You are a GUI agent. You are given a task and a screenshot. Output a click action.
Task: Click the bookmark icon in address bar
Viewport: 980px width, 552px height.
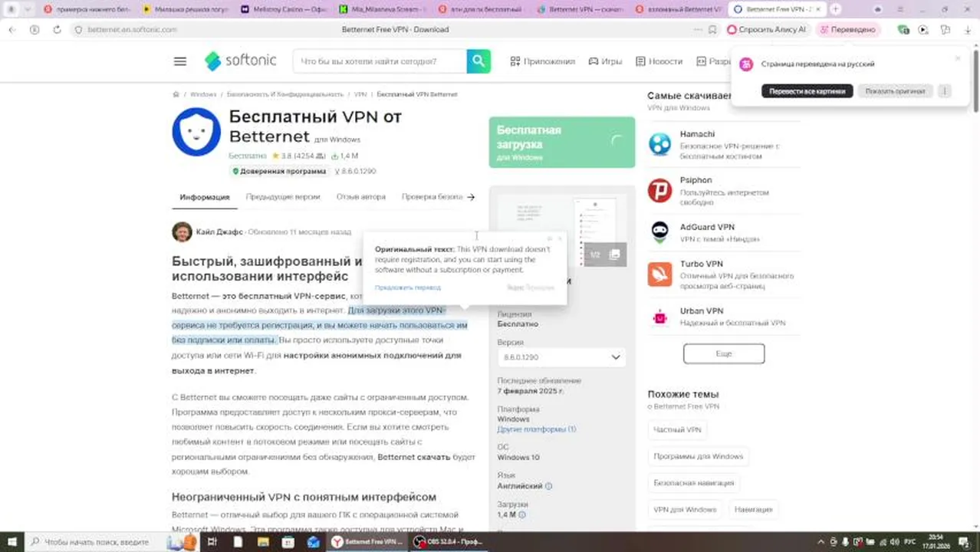pyautogui.click(x=712, y=29)
